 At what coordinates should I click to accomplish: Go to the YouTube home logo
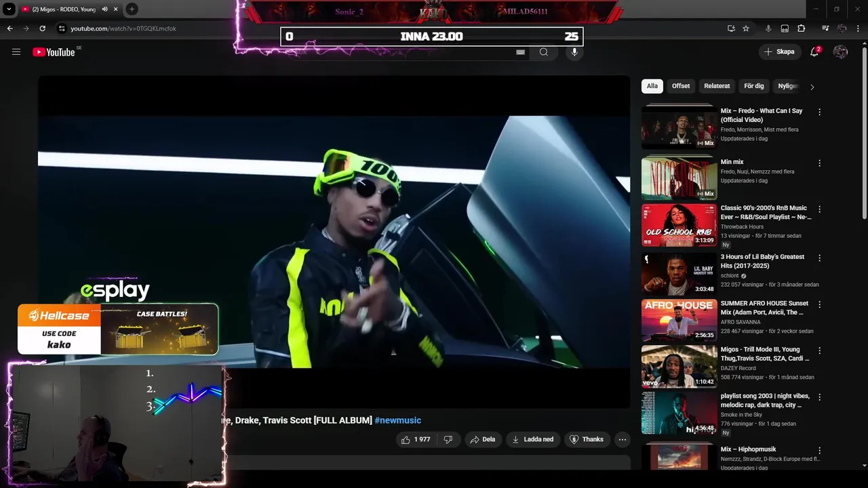coord(54,52)
